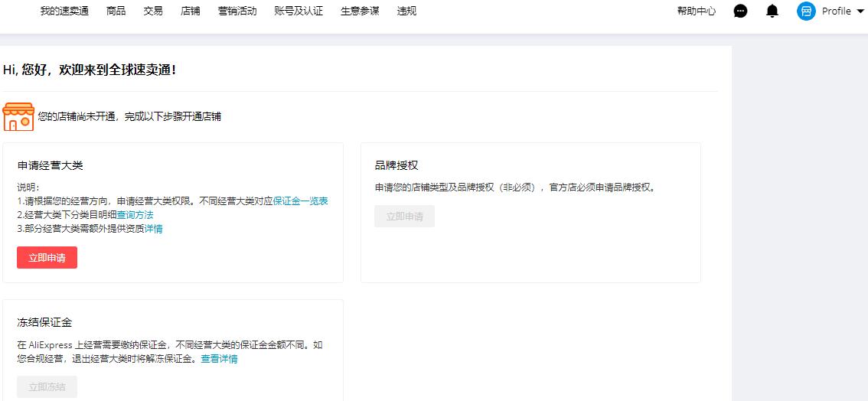The width and height of the screenshot is (868, 401).
Task: Open 我的速卖通 menu
Action: click(x=64, y=11)
